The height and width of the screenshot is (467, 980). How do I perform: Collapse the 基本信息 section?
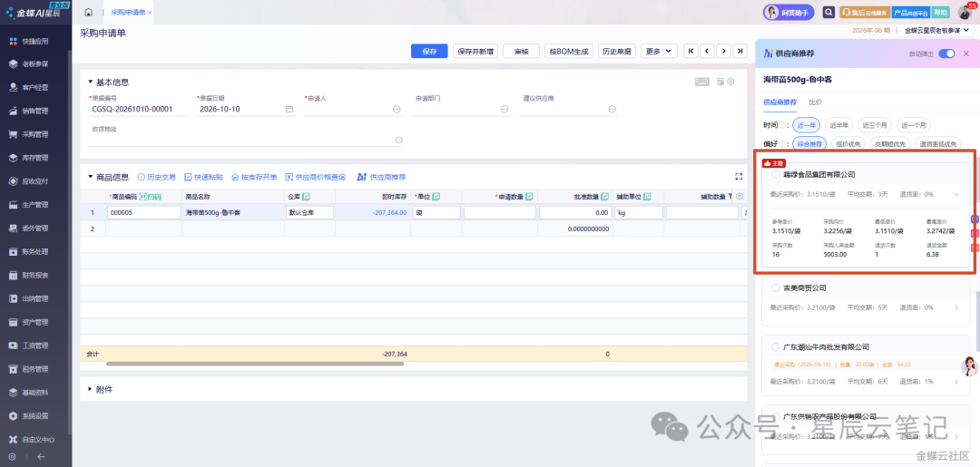(x=90, y=82)
